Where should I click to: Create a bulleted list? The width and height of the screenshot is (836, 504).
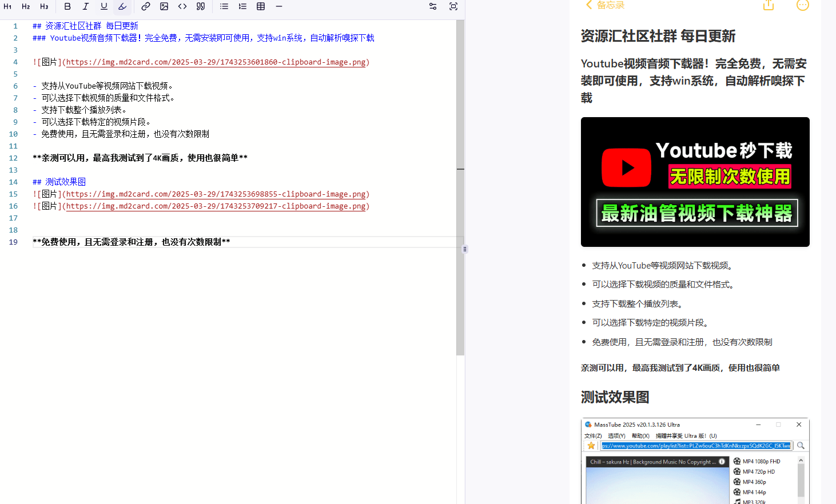pyautogui.click(x=224, y=6)
